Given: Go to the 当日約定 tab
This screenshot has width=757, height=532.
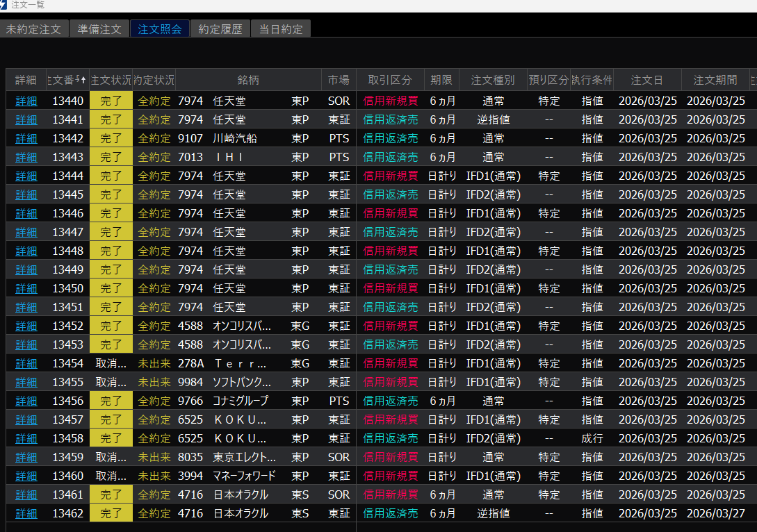Looking at the screenshot, I should pos(281,29).
